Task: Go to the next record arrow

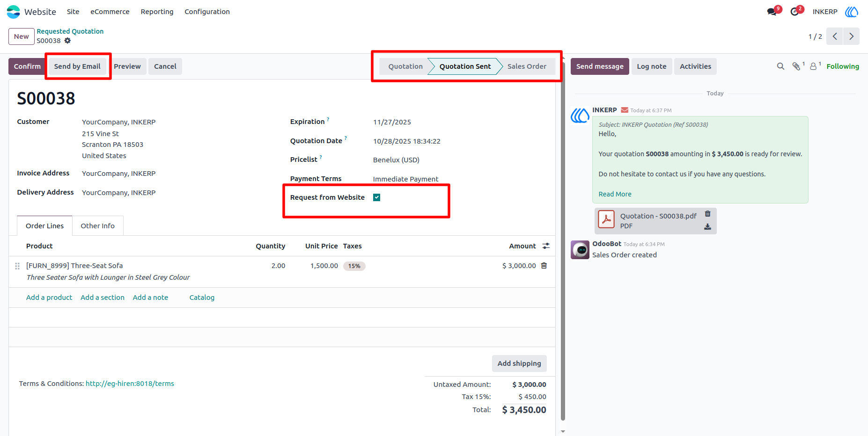Action: pyautogui.click(x=851, y=36)
